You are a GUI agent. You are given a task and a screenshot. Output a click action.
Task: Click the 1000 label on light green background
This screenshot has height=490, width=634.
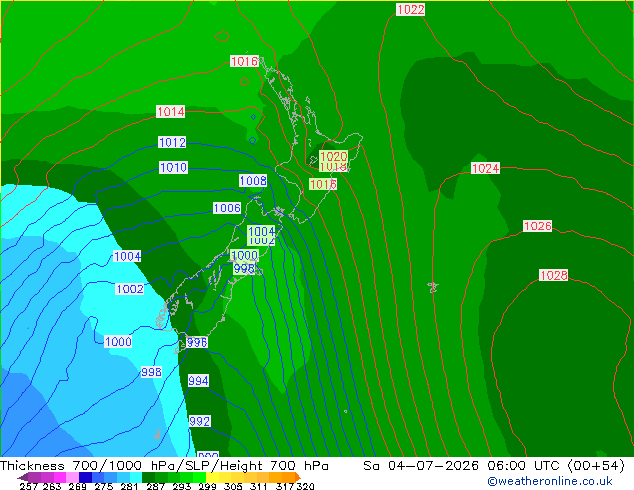pyautogui.click(x=245, y=255)
